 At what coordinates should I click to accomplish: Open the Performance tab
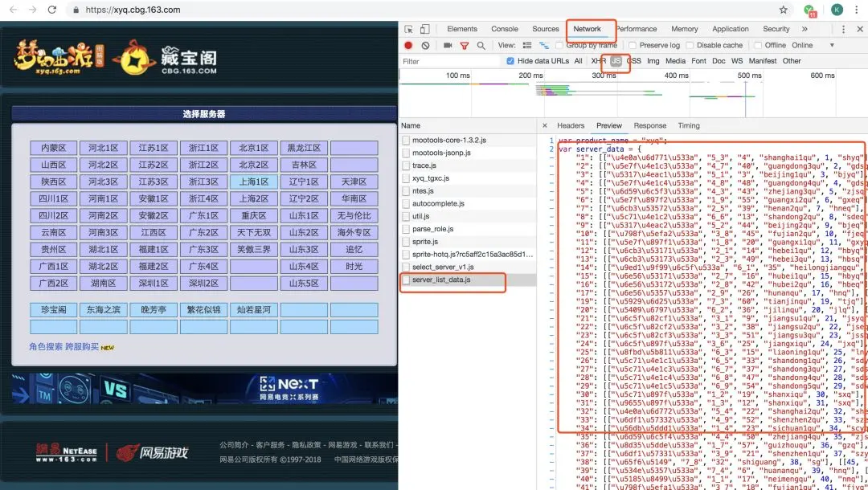click(636, 29)
